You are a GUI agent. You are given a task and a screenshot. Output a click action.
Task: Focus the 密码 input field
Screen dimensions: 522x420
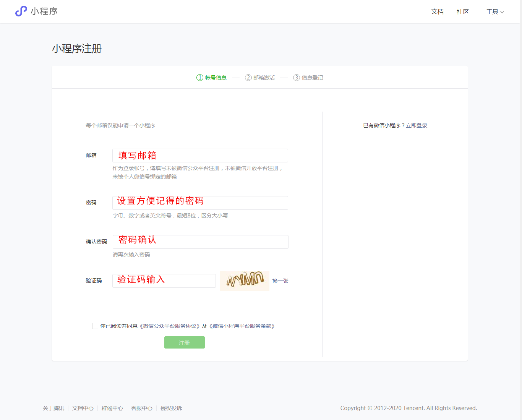pos(200,203)
